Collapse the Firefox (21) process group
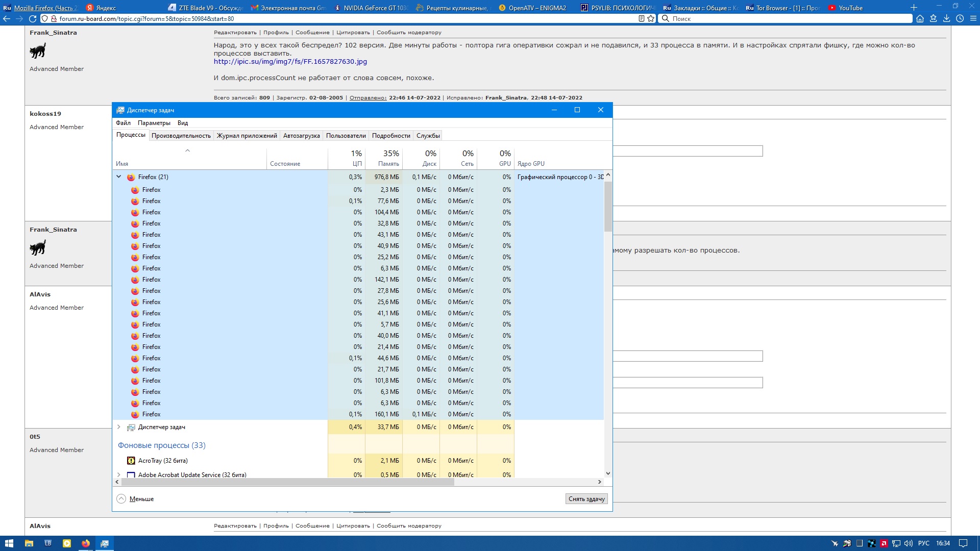Viewport: 980px width, 551px height. click(119, 177)
